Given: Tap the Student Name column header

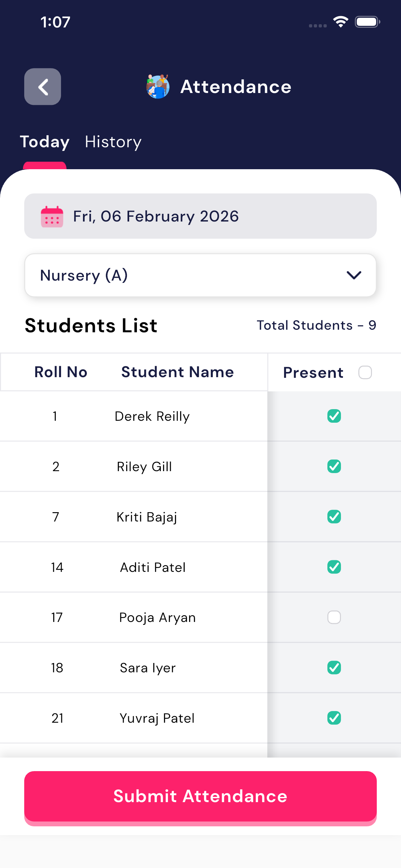Looking at the screenshot, I should pos(177,372).
